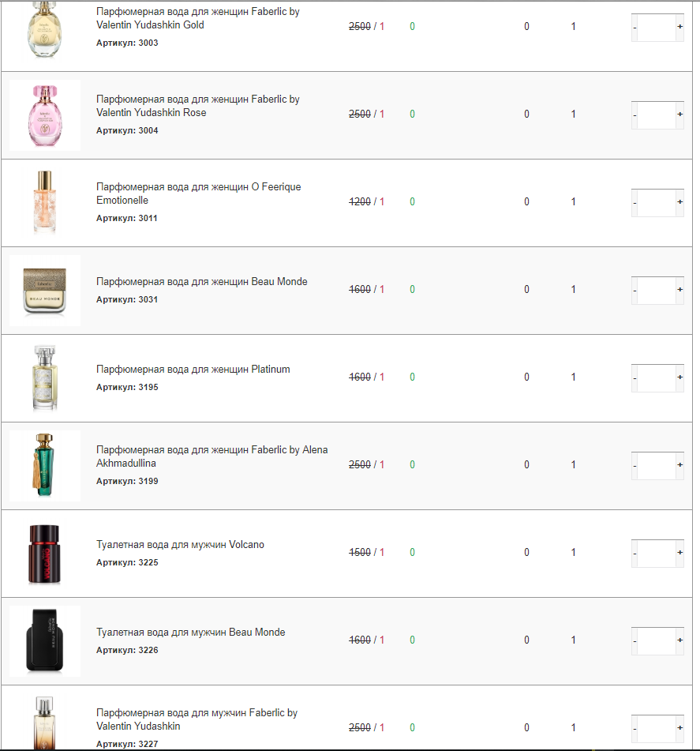The height and width of the screenshot is (751, 700).
Task: Open the black Beau Monde men's bottle image
Action: 45,641
